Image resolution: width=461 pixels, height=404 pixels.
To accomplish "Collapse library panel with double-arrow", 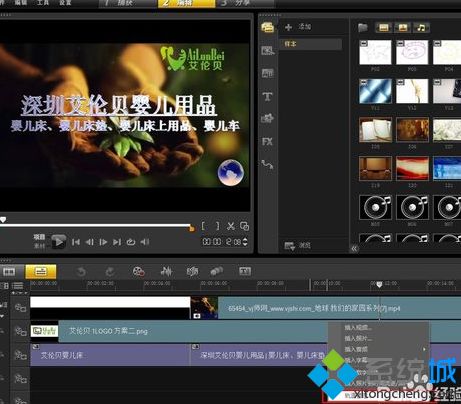I will click(x=354, y=248).
